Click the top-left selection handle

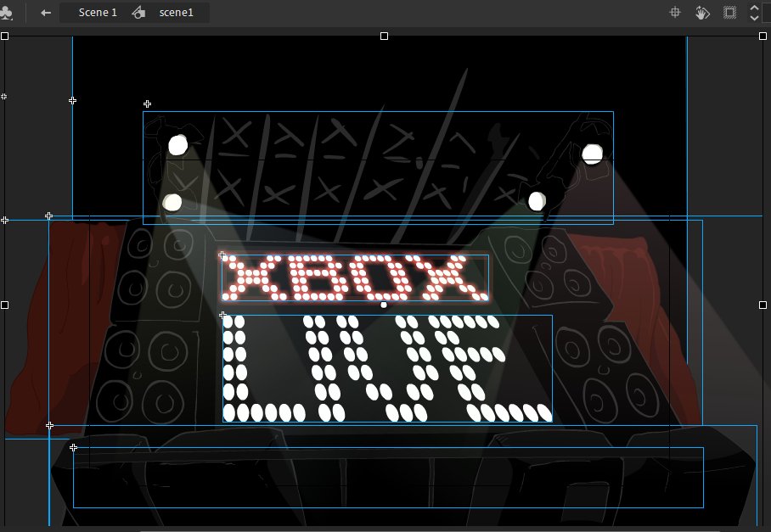[x=5, y=36]
